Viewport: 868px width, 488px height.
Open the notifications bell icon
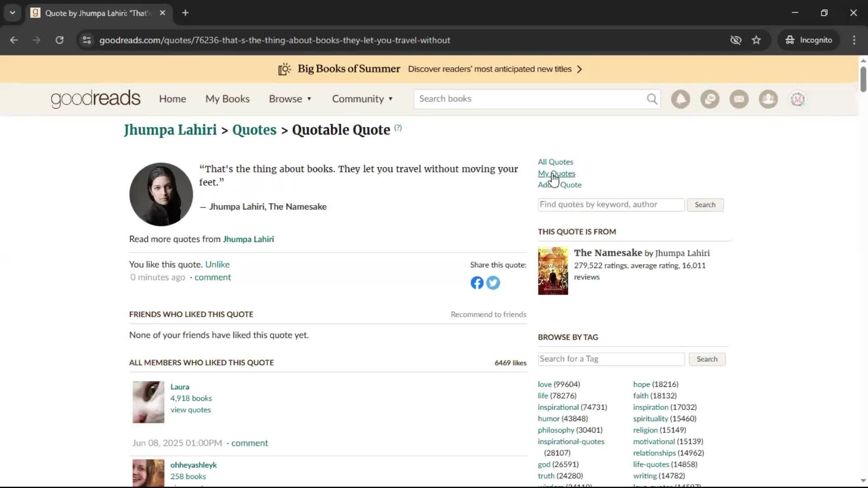click(x=680, y=99)
